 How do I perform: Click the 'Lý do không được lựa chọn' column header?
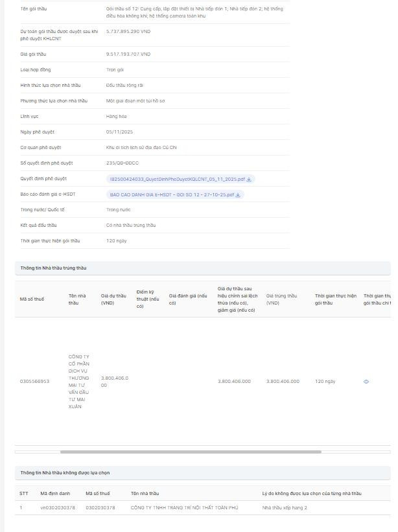point(312,493)
